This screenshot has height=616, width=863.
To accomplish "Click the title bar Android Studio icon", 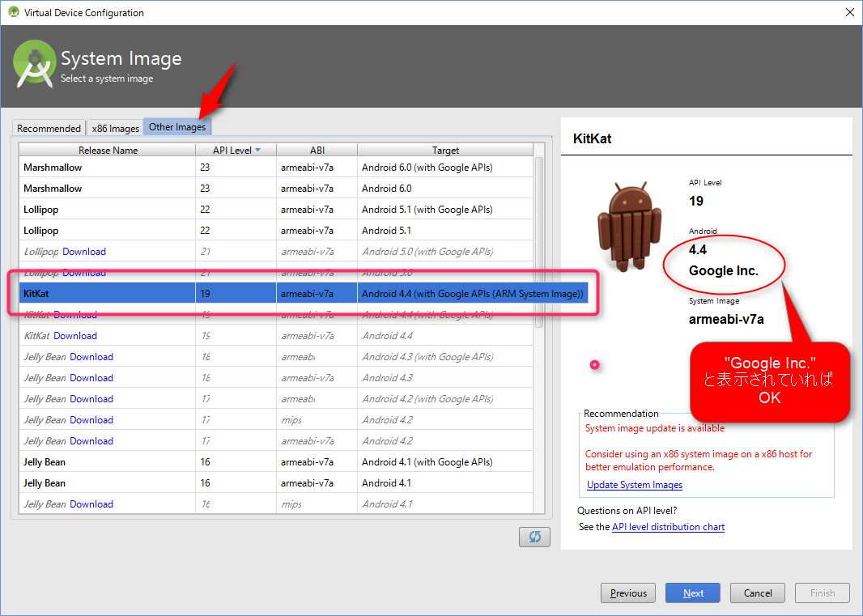I will (x=14, y=12).
